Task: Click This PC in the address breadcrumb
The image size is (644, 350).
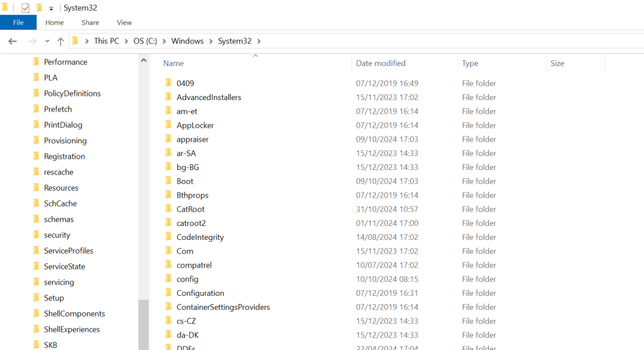Action: click(x=106, y=41)
